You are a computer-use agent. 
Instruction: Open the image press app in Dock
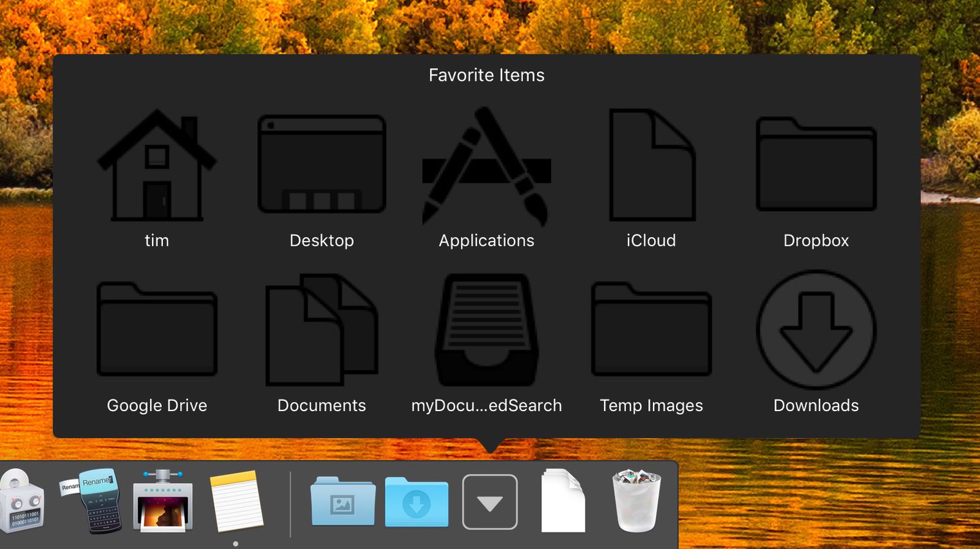[163, 501]
